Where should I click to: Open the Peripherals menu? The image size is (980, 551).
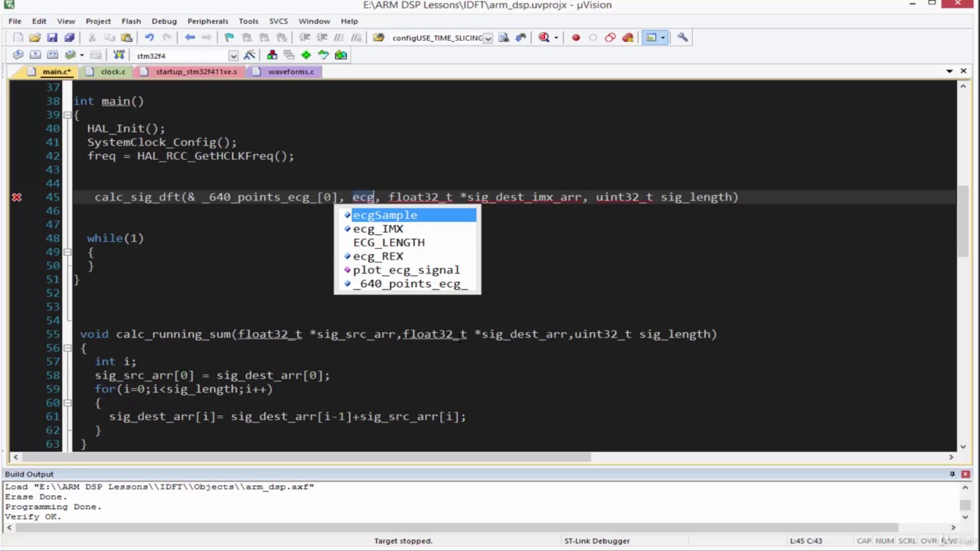207,21
